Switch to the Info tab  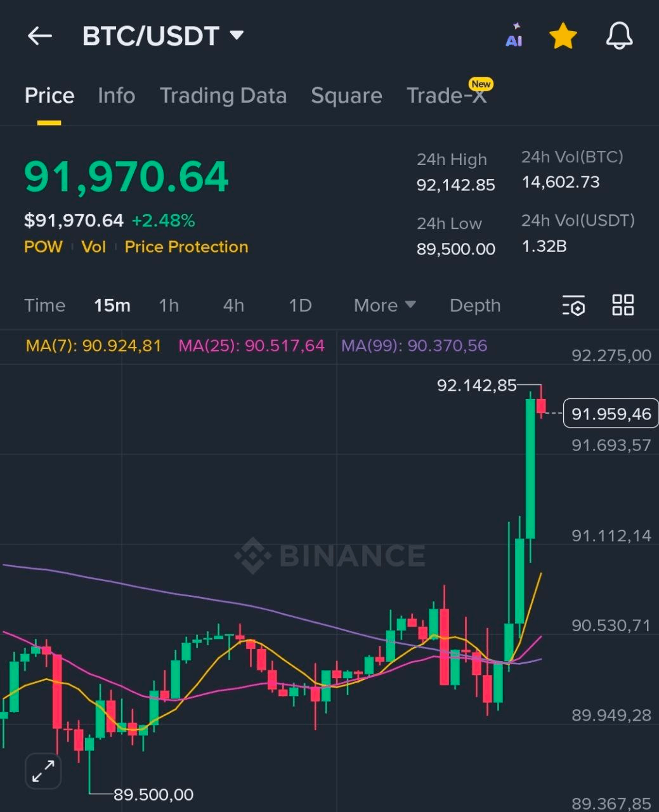pos(116,96)
